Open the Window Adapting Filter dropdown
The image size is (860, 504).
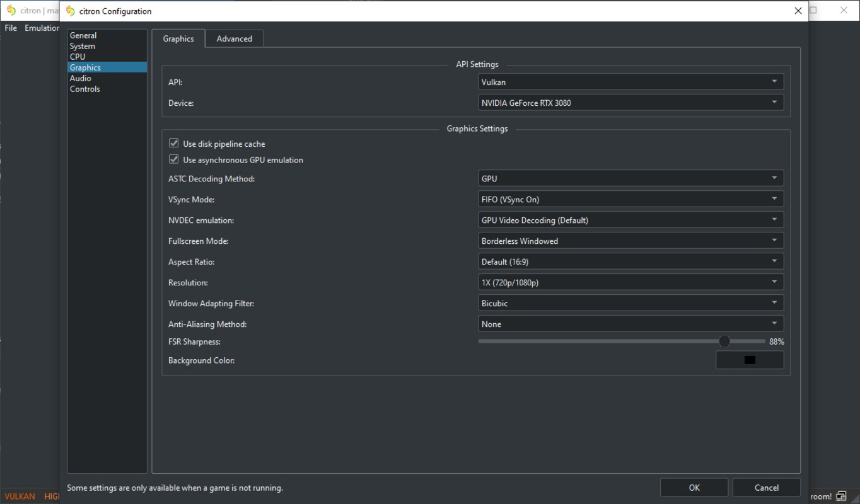631,303
